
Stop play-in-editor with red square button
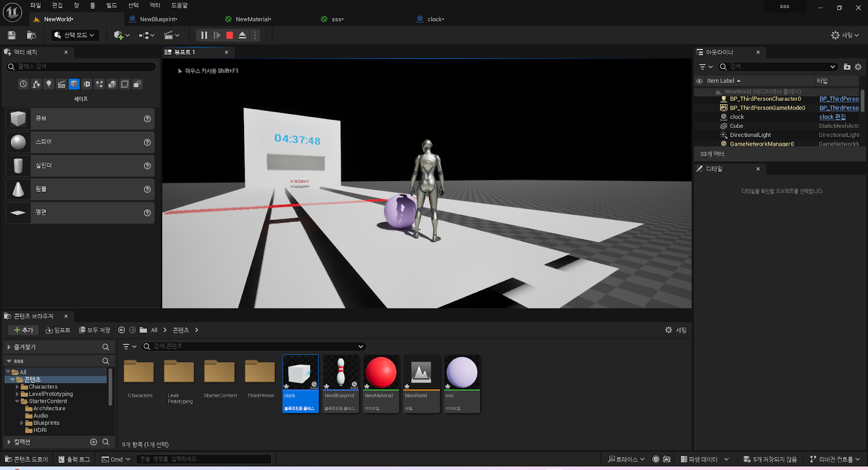click(229, 35)
